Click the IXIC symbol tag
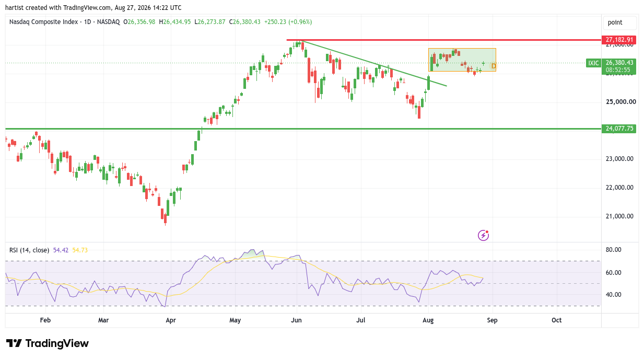 coord(593,63)
